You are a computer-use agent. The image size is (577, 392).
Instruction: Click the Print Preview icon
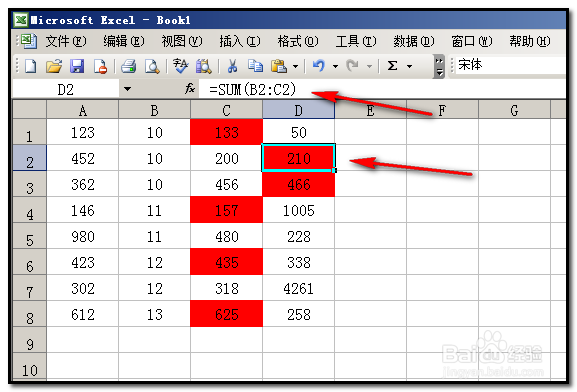click(x=152, y=66)
